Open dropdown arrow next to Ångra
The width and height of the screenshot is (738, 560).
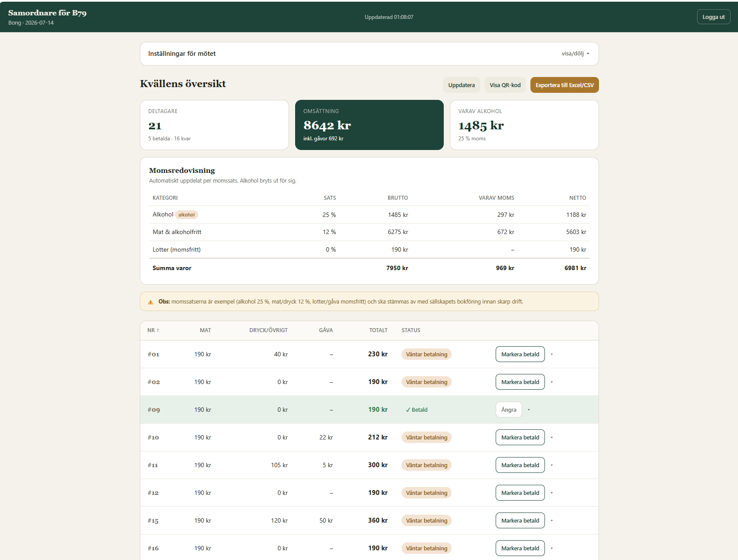click(x=529, y=410)
